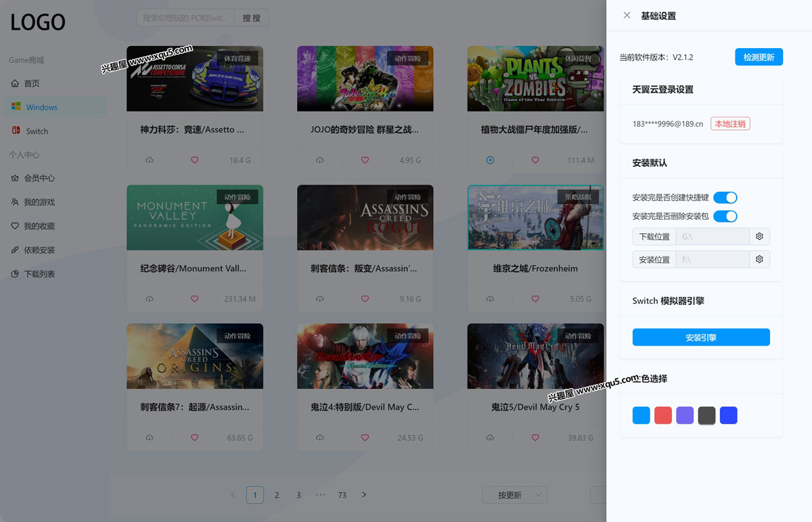Favorite 维京之城 with heart icon
The width and height of the screenshot is (812, 522).
536,299
